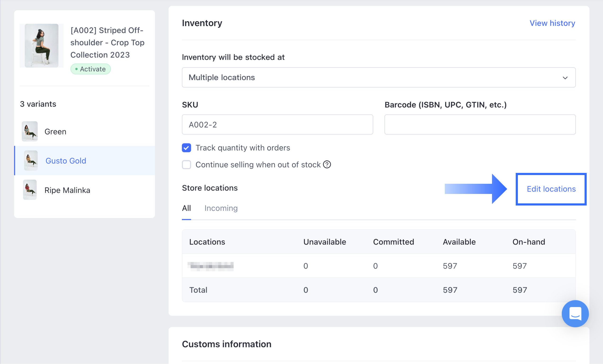Click the Activate status badge
Viewport: 603px width, 364px height.
(x=91, y=69)
